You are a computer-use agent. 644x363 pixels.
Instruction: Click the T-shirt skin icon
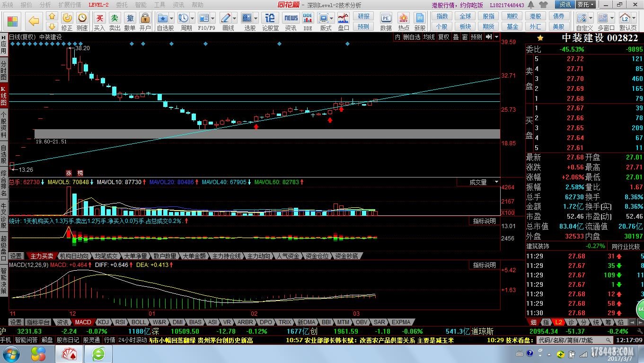coord(543,5)
